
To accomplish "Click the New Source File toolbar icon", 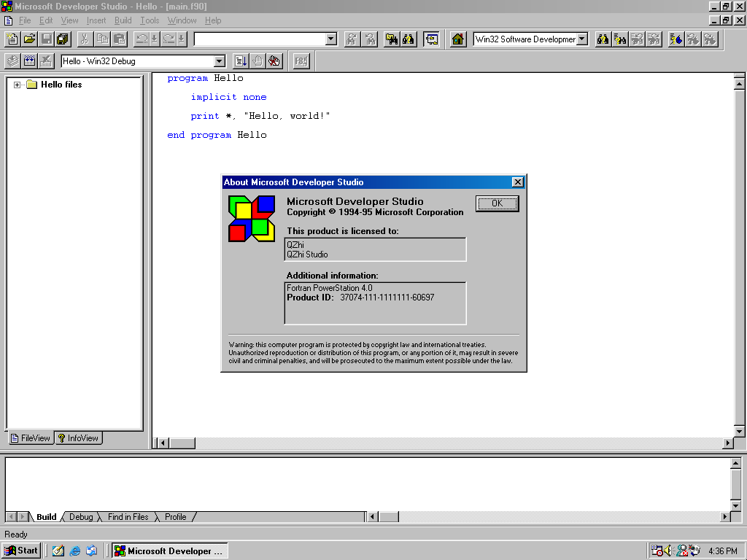I will (x=12, y=39).
